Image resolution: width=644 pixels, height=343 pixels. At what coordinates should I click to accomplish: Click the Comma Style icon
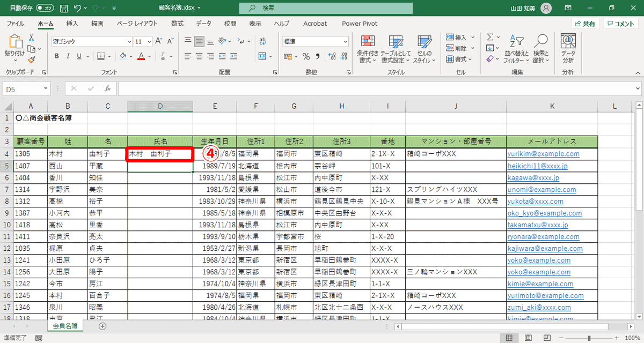pyautogui.click(x=317, y=56)
